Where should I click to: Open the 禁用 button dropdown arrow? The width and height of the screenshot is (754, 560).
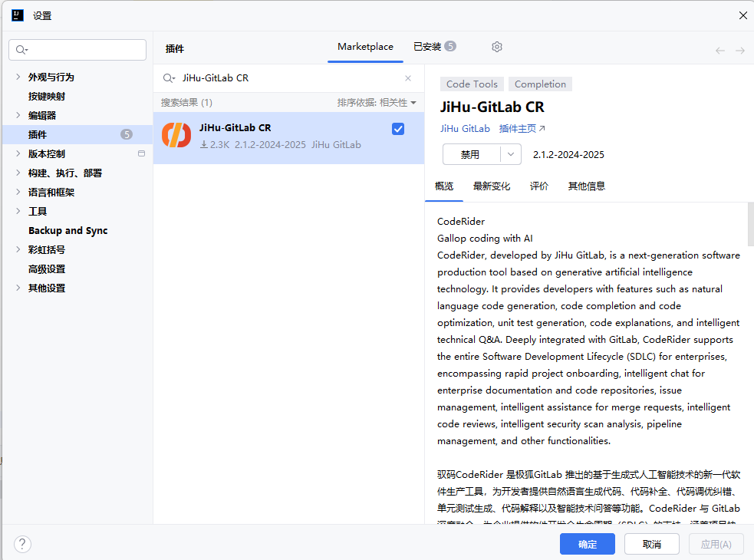[511, 154]
